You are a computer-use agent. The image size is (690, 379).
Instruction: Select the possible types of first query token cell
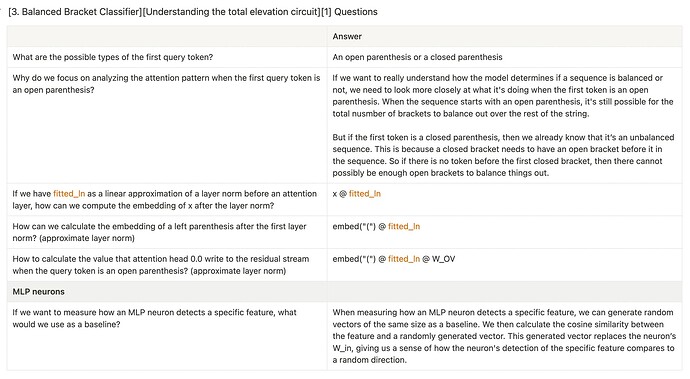[167, 57]
